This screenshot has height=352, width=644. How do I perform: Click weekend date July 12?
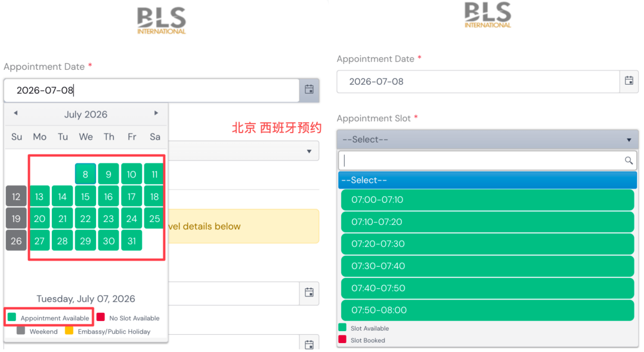click(x=16, y=196)
